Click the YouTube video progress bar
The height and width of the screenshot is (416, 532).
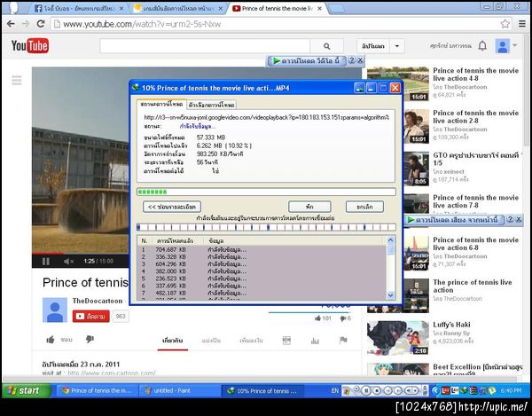pyautogui.click(x=81, y=253)
